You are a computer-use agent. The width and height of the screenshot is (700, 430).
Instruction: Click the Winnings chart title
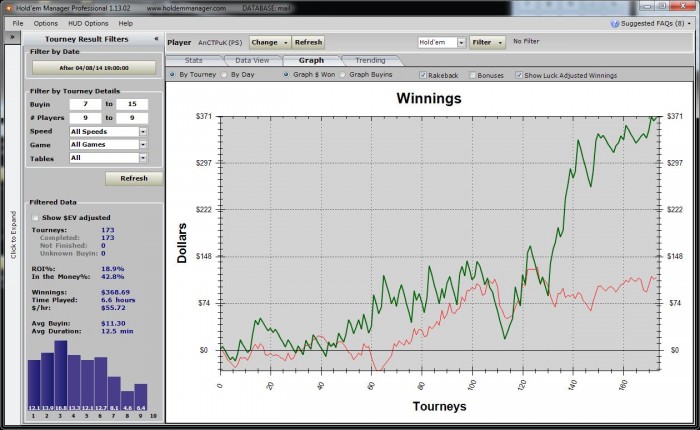[429, 98]
